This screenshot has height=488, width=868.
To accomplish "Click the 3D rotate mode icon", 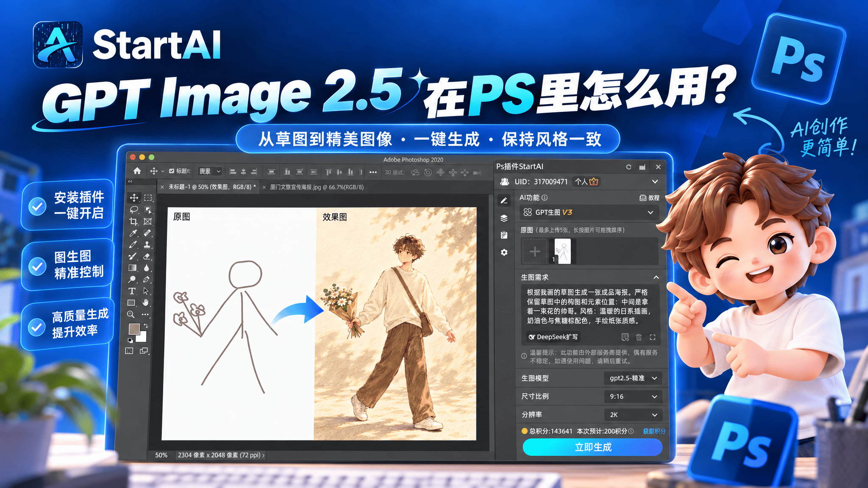I will coord(415,172).
